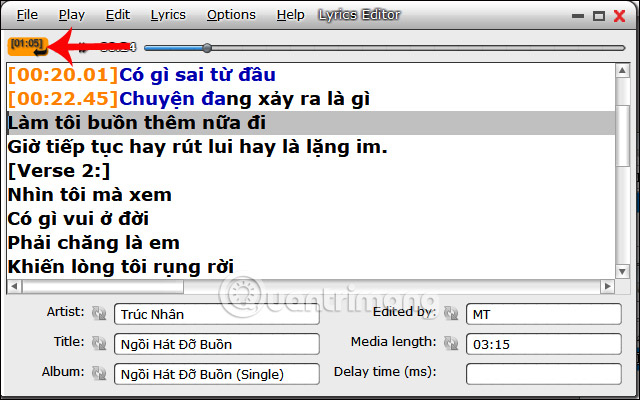640x400 pixels.
Task: Click the Edited by field containing MT
Action: [544, 314]
